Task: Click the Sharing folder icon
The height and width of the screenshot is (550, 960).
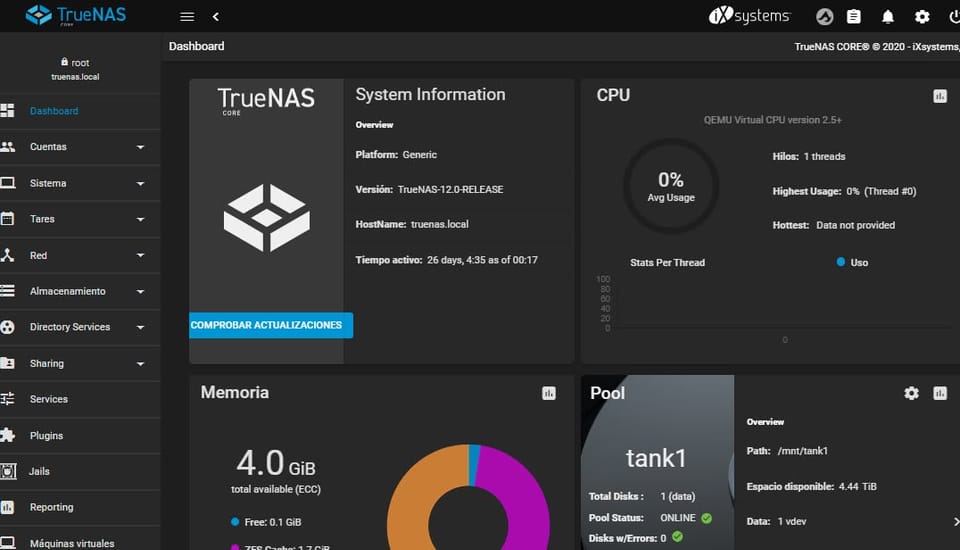Action: click(x=7, y=363)
